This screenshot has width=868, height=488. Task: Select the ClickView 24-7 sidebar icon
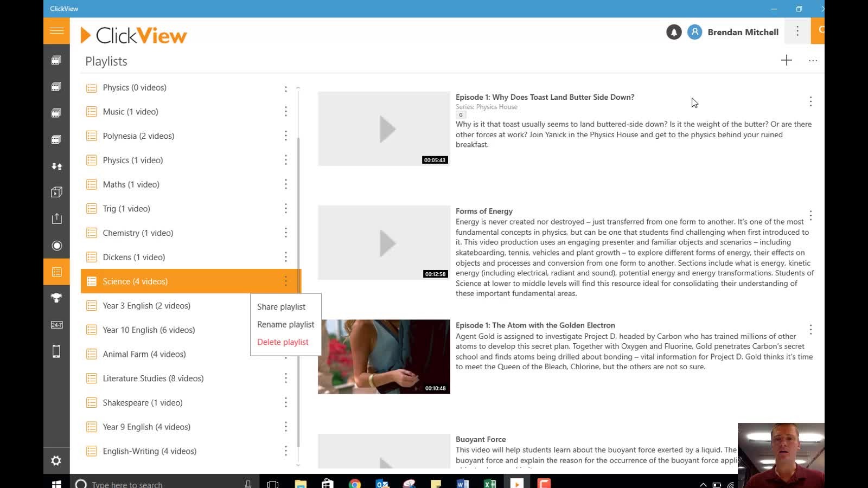(56, 324)
